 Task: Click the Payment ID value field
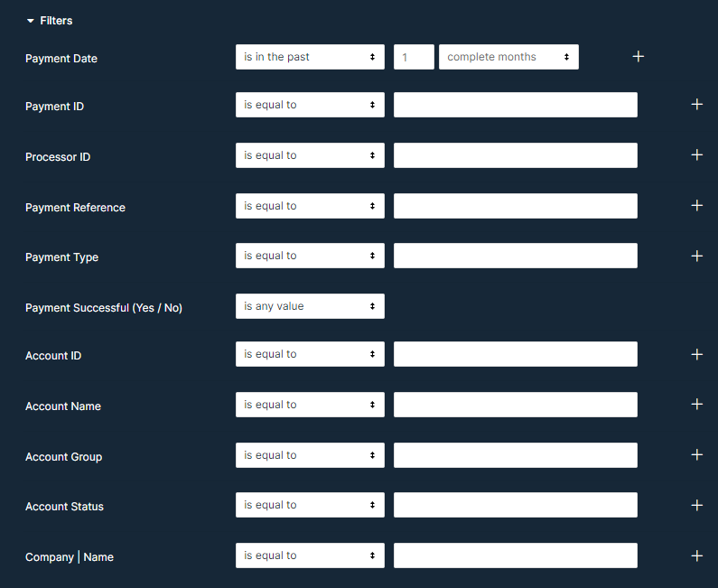[516, 105]
